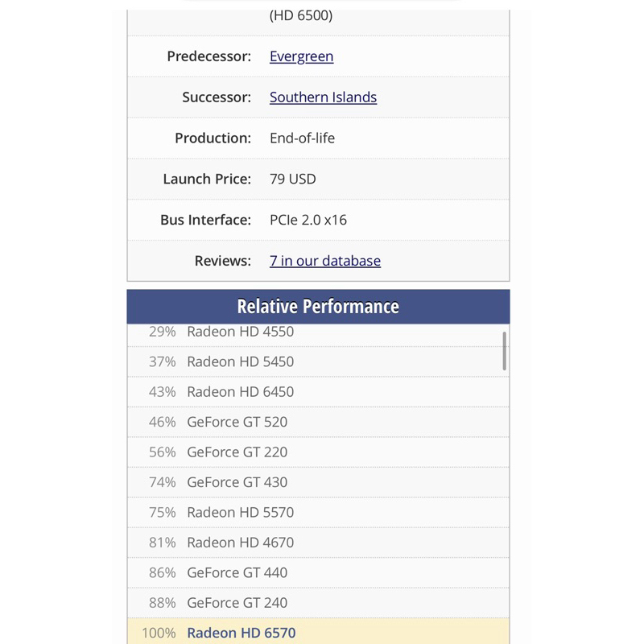Select the Radeon HD 4550 row
The width and height of the screenshot is (644, 644).
[240, 332]
